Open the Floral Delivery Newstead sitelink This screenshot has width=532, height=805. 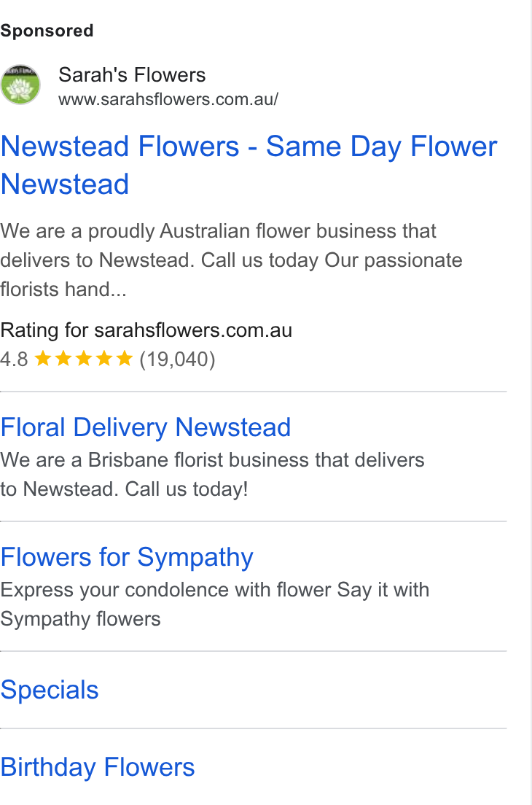pos(146,427)
